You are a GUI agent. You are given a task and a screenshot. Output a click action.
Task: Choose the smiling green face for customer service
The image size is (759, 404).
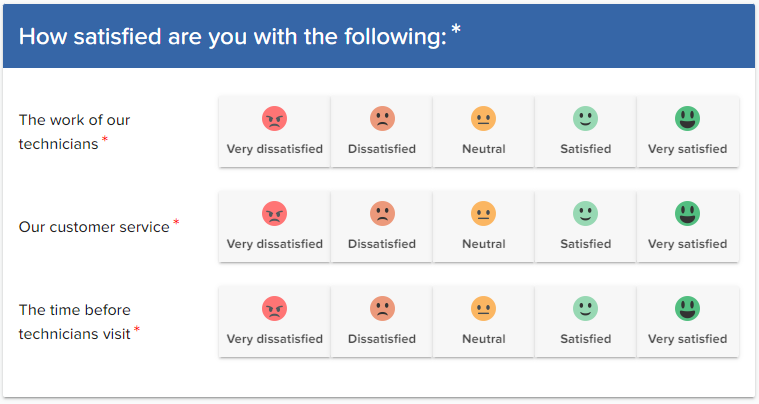point(585,213)
